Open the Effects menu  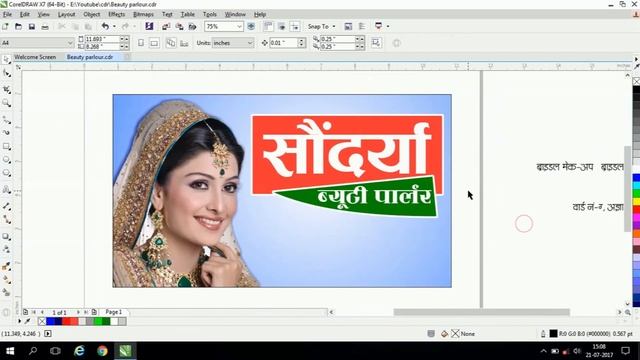pos(116,14)
